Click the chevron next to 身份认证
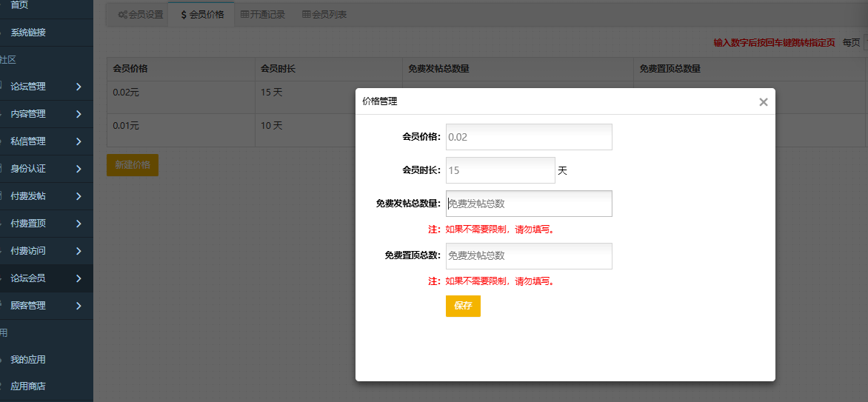868x402 pixels. click(x=79, y=169)
